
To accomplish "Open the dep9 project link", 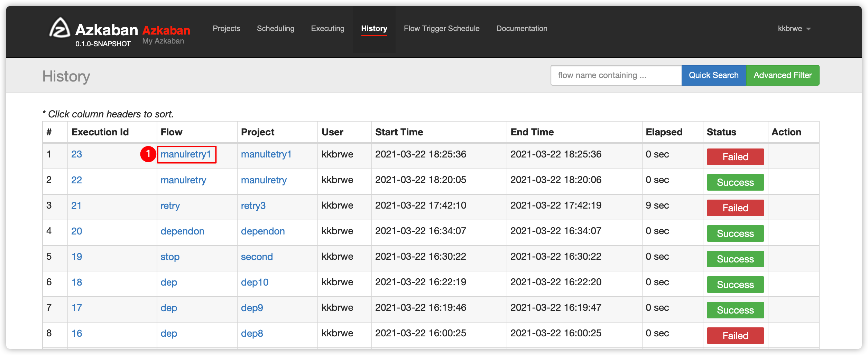I will click(252, 308).
